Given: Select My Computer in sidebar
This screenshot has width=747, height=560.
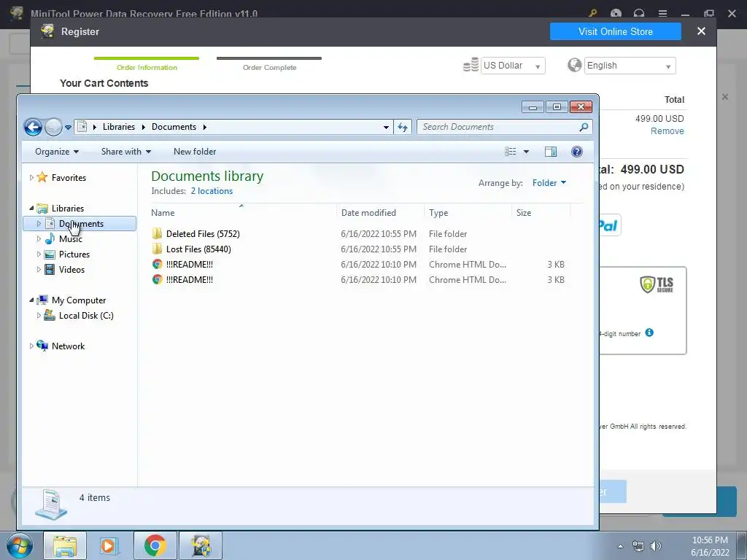Looking at the screenshot, I should coord(79,300).
